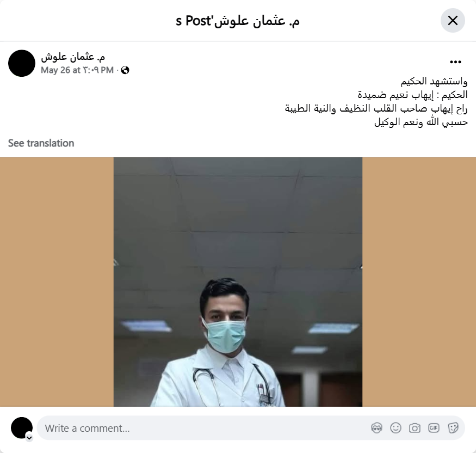Screen dimensions: 476x453
Task: Open the photo of the masked doctor
Action: 238,281
